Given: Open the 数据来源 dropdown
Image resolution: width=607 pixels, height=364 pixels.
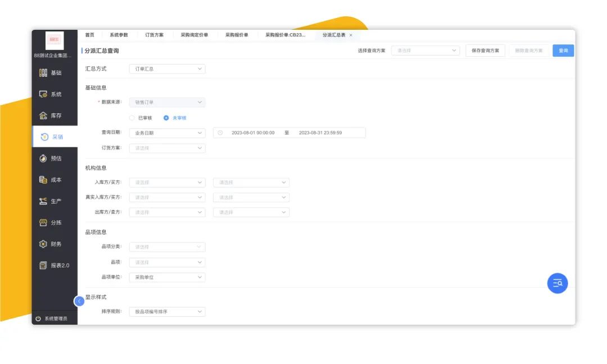Looking at the screenshot, I should 167,102.
